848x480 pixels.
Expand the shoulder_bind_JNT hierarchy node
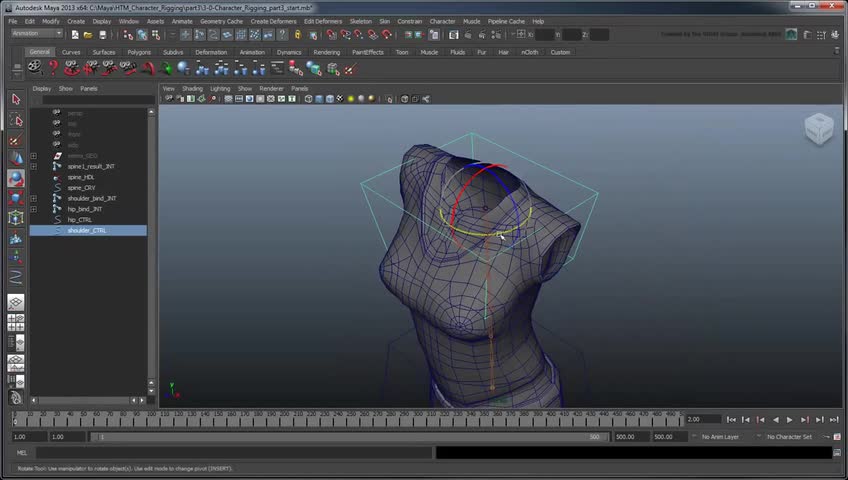(x=33, y=198)
